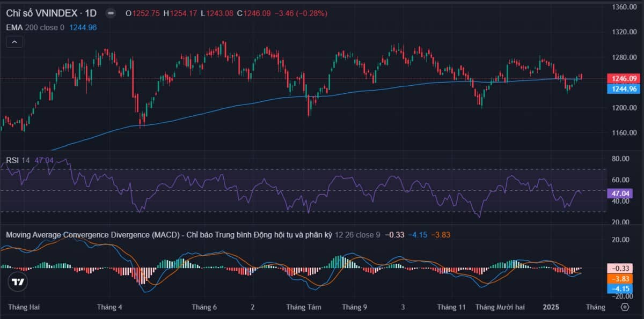Click the Tháng Mười hai time axis label
Viewport: 644px width, 319px height.
tap(500, 307)
